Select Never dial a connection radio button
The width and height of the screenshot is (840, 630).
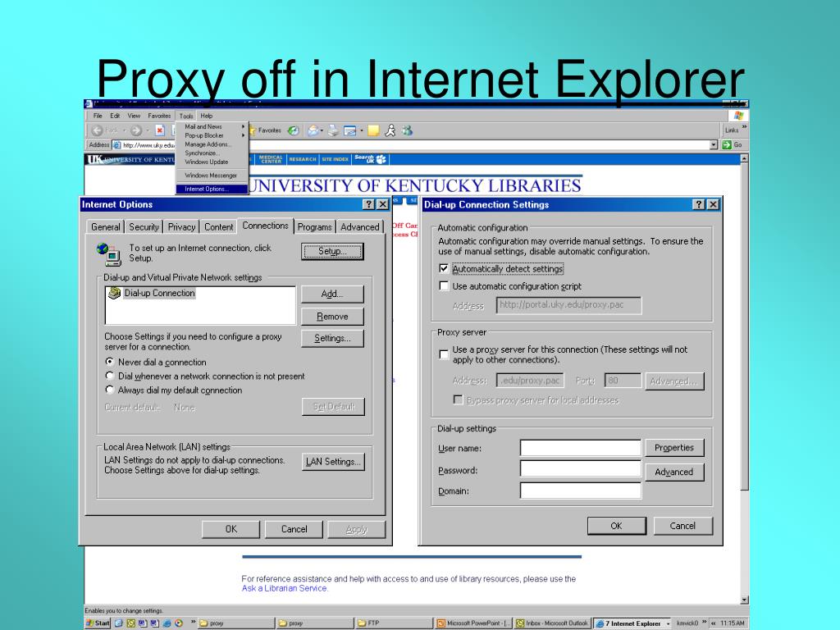[x=110, y=362]
